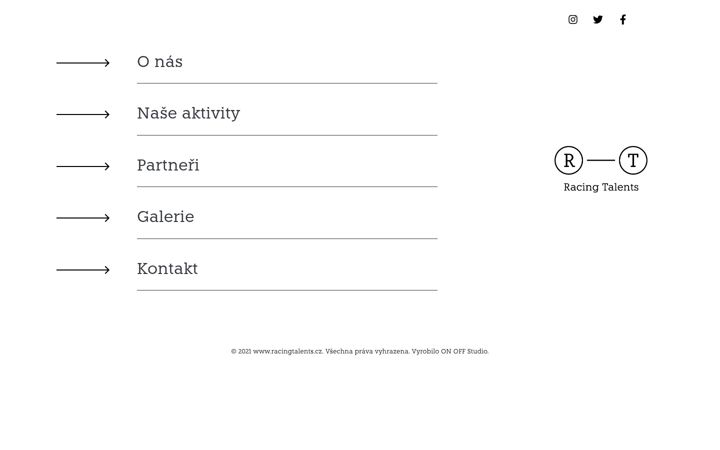Screen dimensions: 720x450
Task: Click the line connecting R and T logo
Action: pyautogui.click(x=601, y=160)
